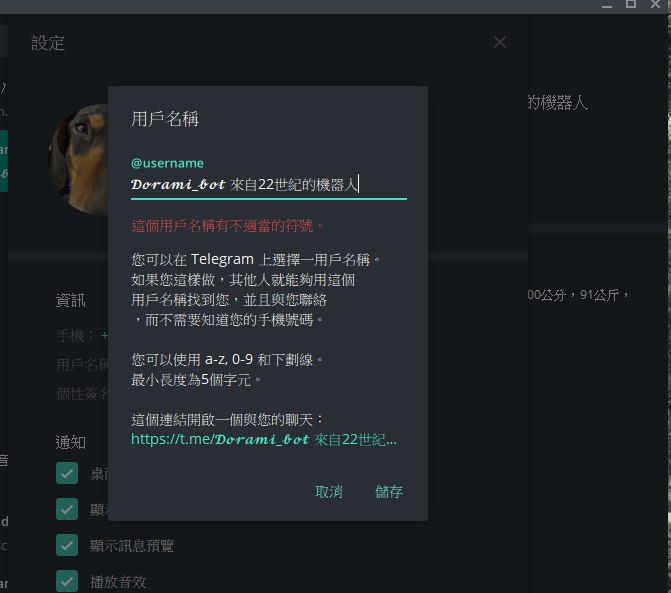Click the 通知 section heading
Image resolution: width=671 pixels, height=593 pixels.
[71, 442]
